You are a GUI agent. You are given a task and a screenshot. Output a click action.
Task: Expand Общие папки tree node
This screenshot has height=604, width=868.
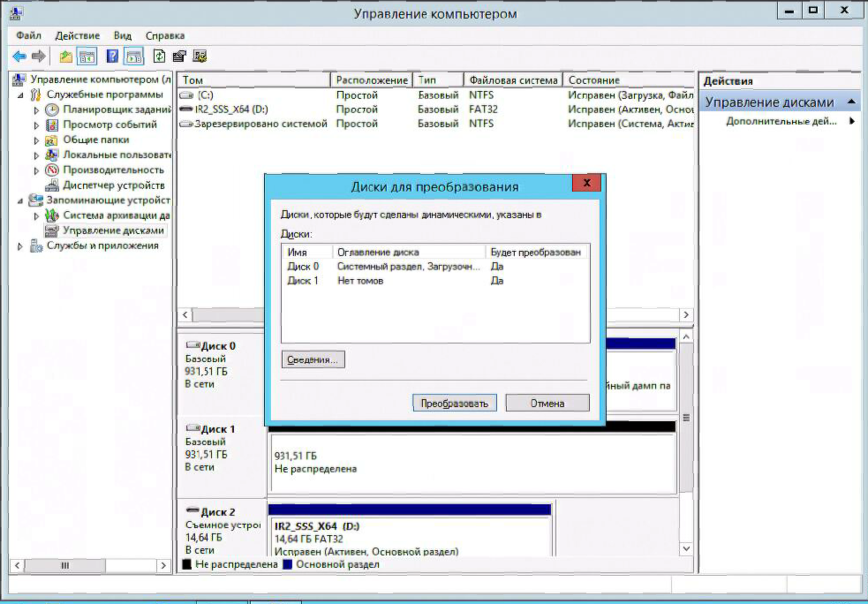tap(36, 140)
